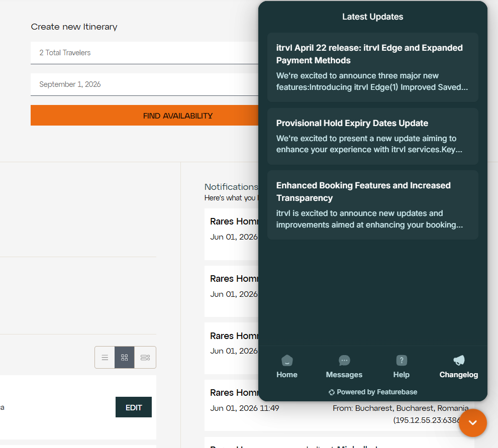Screen dimensions: 498x448
Task: Open Provisional Hold Expiry Dates Update article
Action: (x=372, y=136)
